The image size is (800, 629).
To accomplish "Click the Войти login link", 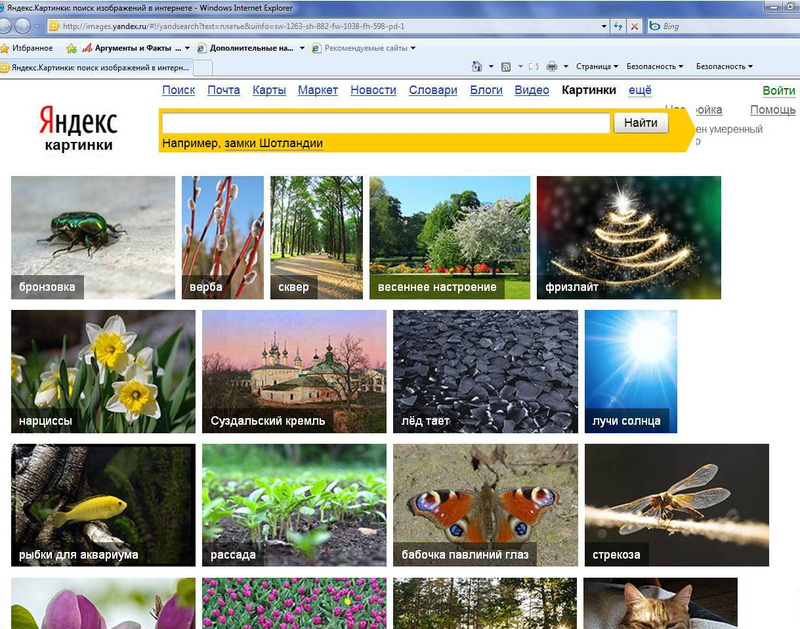I will click(778, 91).
